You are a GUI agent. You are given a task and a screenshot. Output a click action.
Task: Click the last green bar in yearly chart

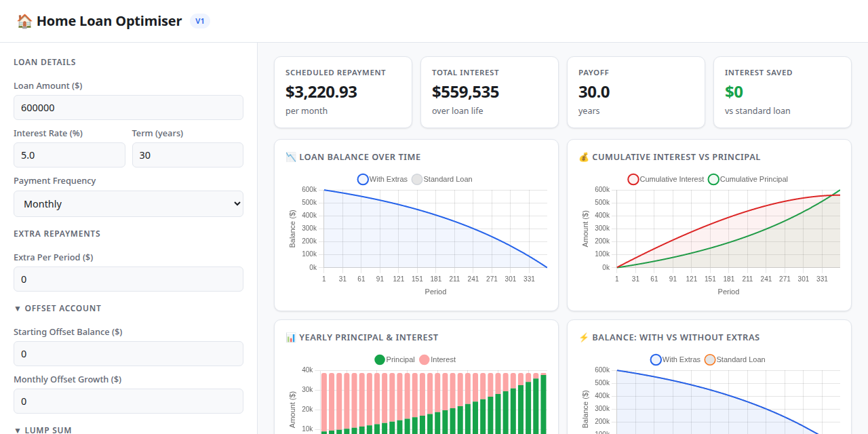tap(543, 404)
